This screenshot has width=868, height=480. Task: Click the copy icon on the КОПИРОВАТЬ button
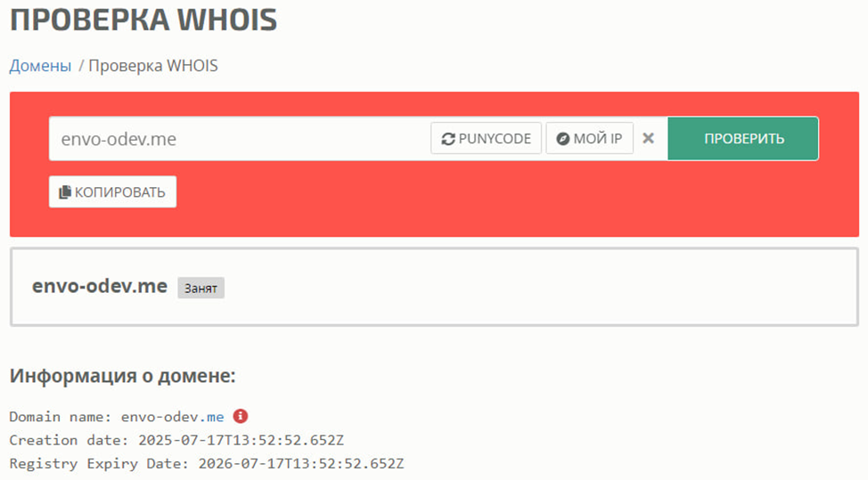point(65,191)
